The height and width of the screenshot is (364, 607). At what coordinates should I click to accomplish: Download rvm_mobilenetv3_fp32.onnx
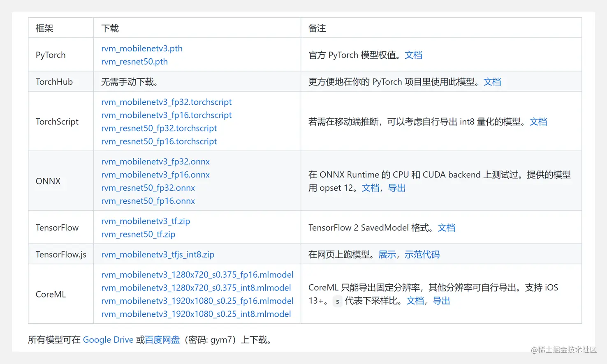click(155, 161)
